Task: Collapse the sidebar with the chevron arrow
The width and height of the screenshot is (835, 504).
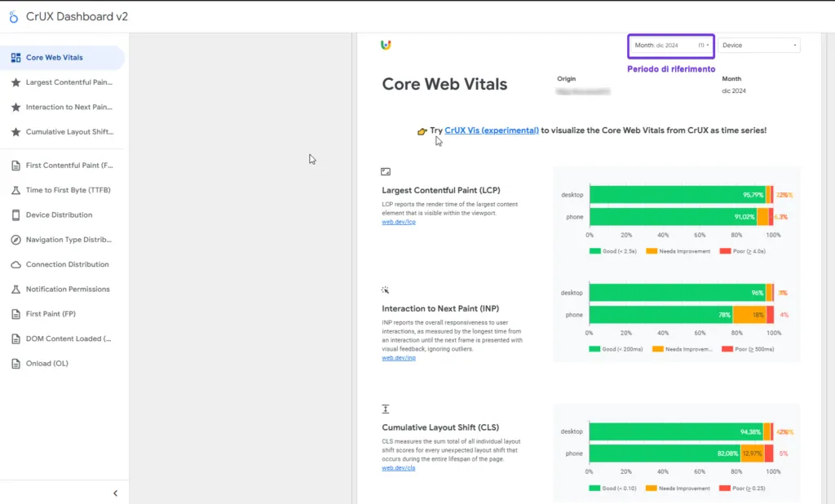Action: 116,493
